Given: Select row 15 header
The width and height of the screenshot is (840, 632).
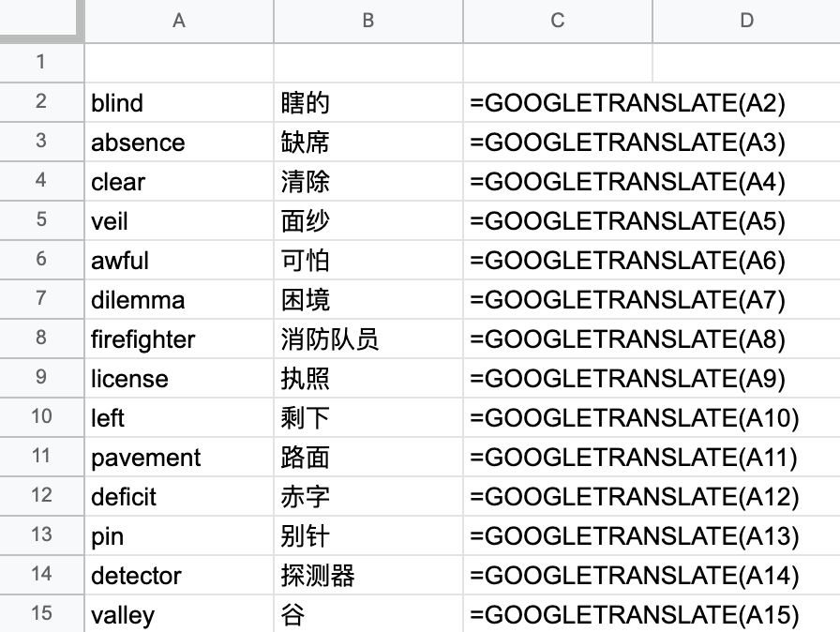Looking at the screenshot, I should pos(41,613).
